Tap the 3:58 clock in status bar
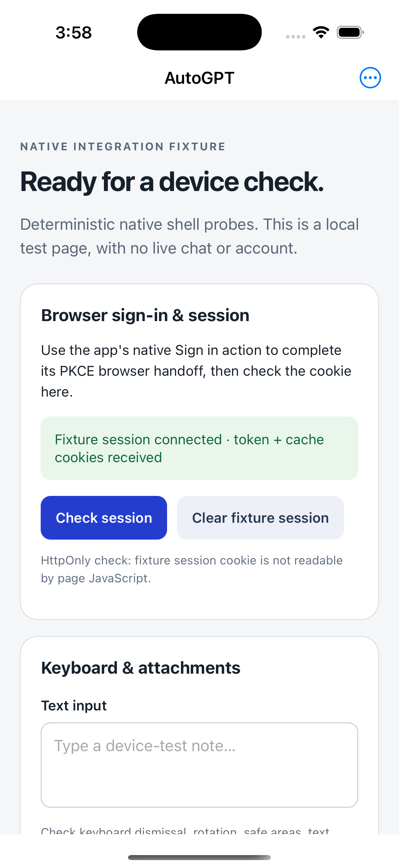Screen dimensions: 399x868 point(74,33)
